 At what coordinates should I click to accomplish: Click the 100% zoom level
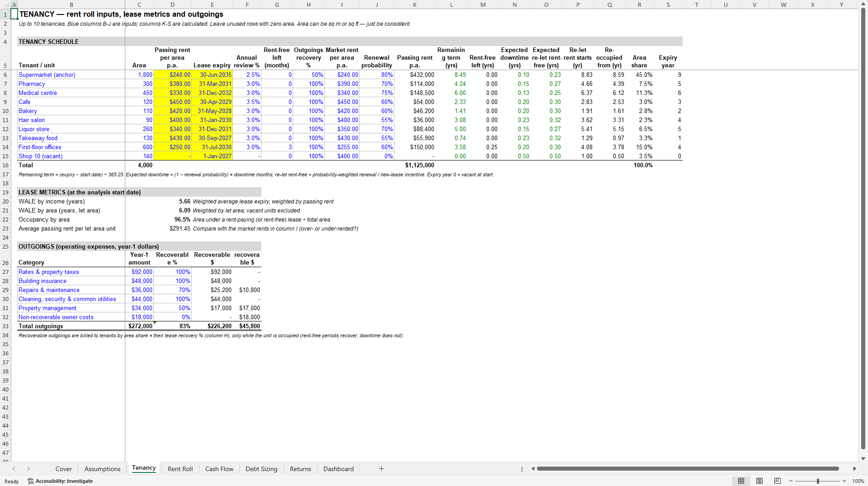point(858,481)
